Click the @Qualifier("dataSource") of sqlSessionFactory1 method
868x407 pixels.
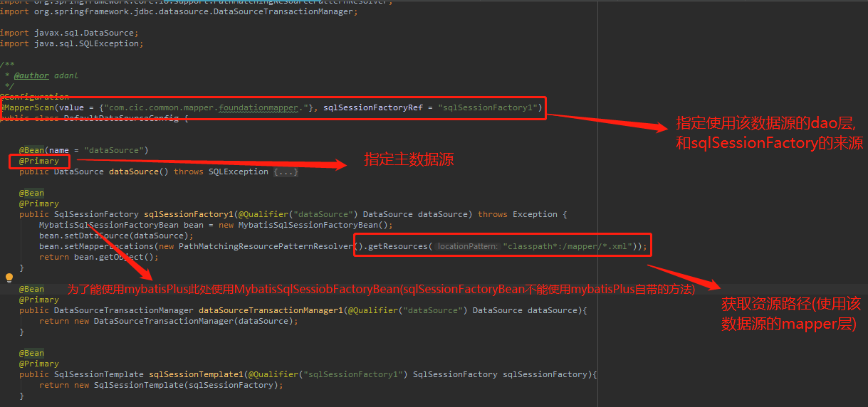point(298,214)
